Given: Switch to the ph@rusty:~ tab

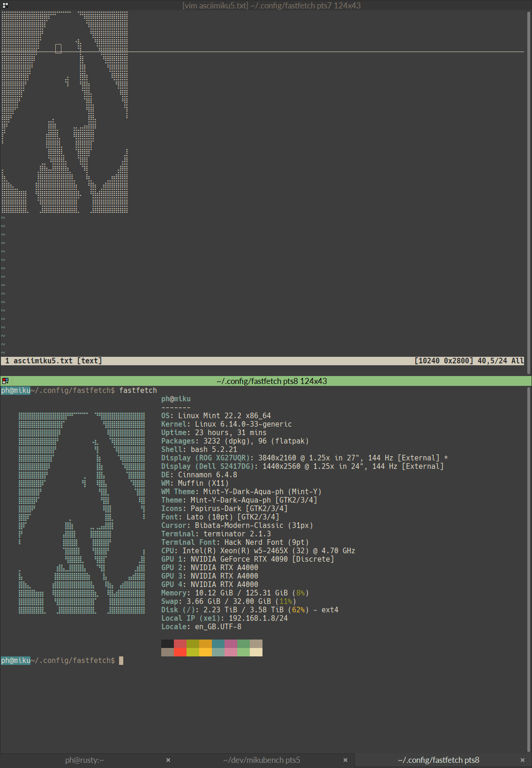Looking at the screenshot, I should tap(84, 760).
